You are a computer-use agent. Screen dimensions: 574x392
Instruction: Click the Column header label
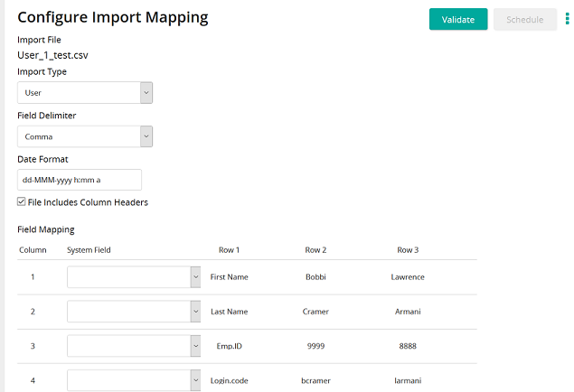(x=33, y=250)
